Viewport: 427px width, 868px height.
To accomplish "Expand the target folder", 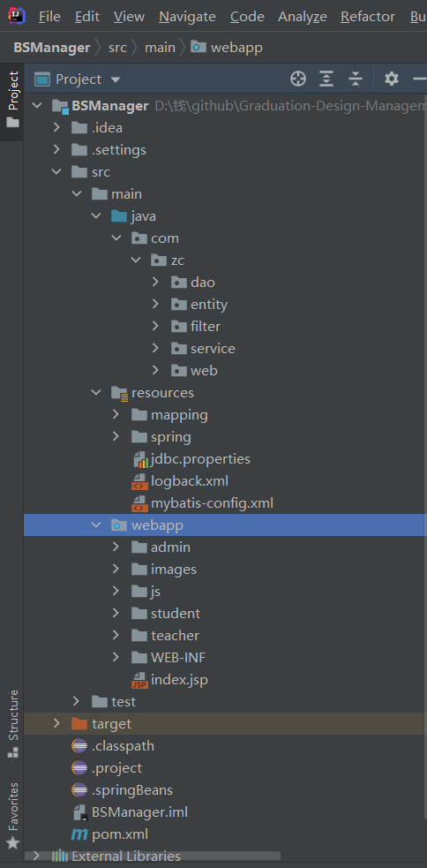I will coord(56,723).
